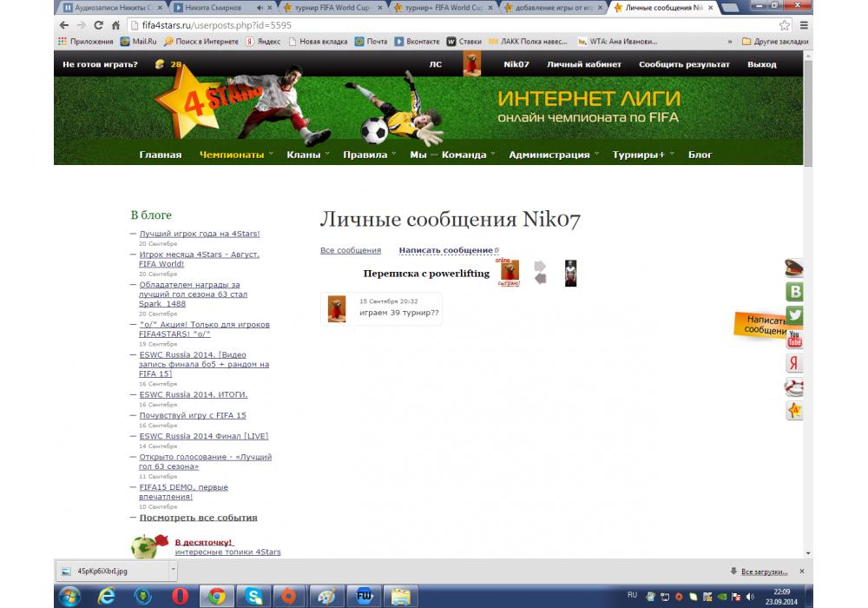Open 'Лучший игрок года на 4Stars!' blog post
868x608 pixels.
[200, 234]
